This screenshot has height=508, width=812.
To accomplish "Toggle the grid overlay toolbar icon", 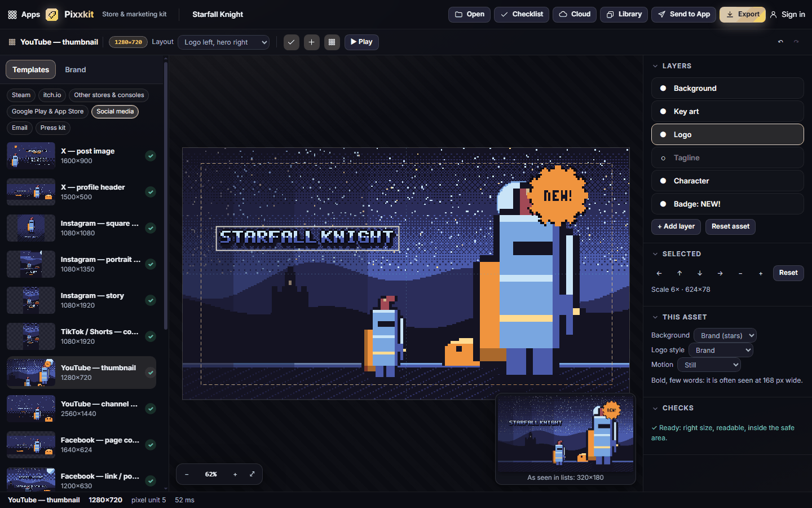I will [332, 42].
